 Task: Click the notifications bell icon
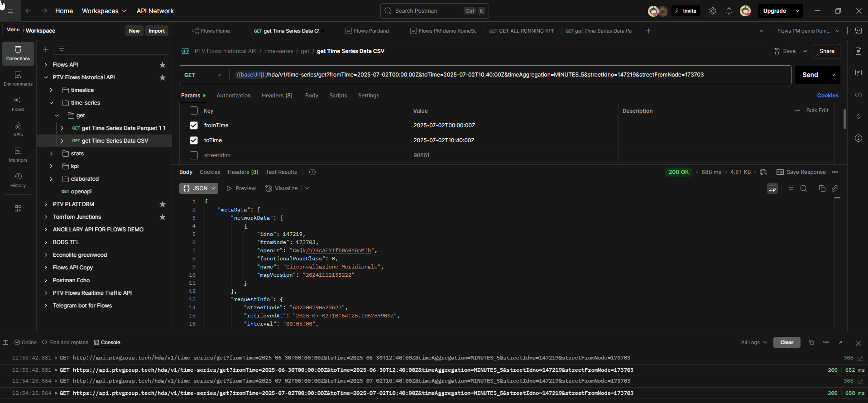click(x=729, y=11)
